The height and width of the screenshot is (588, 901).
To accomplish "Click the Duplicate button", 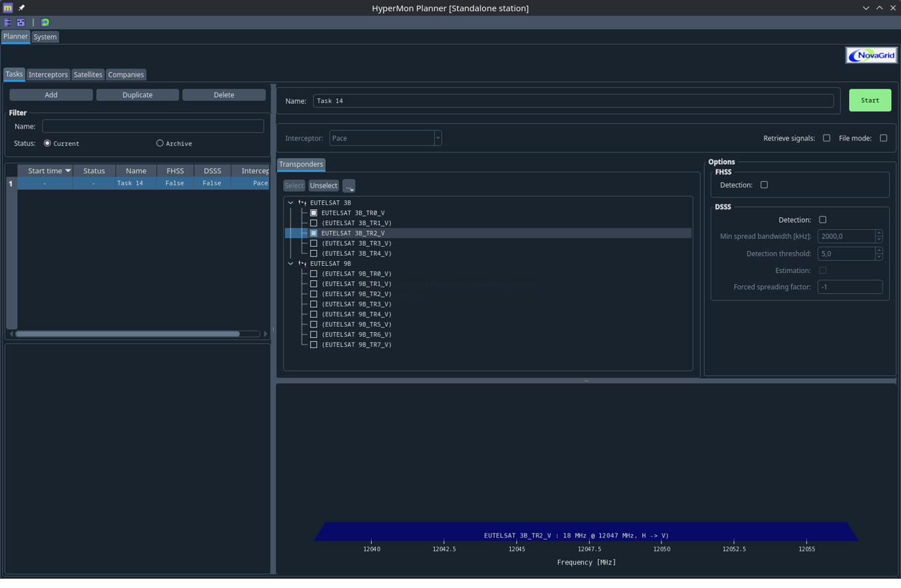I will (x=138, y=95).
